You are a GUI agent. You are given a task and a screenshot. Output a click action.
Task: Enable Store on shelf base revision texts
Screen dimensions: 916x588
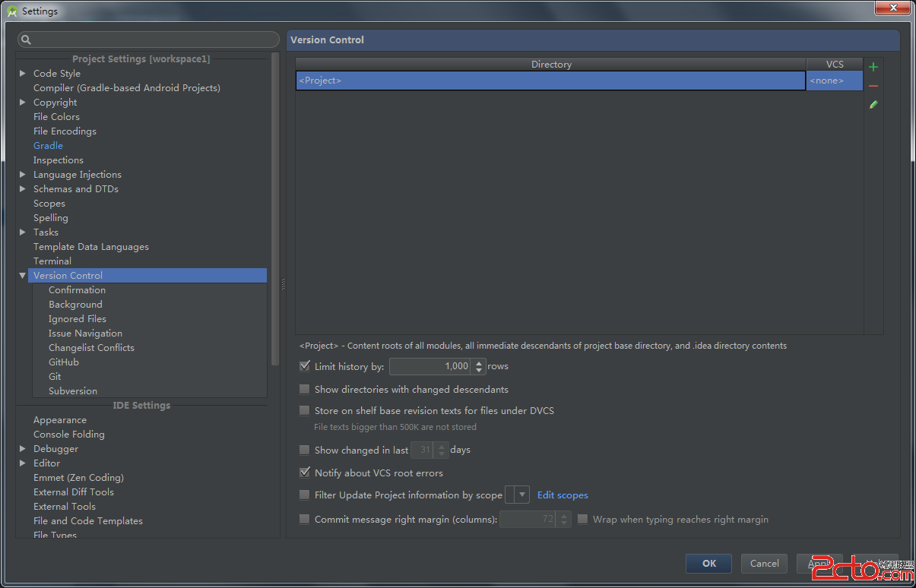pos(305,410)
